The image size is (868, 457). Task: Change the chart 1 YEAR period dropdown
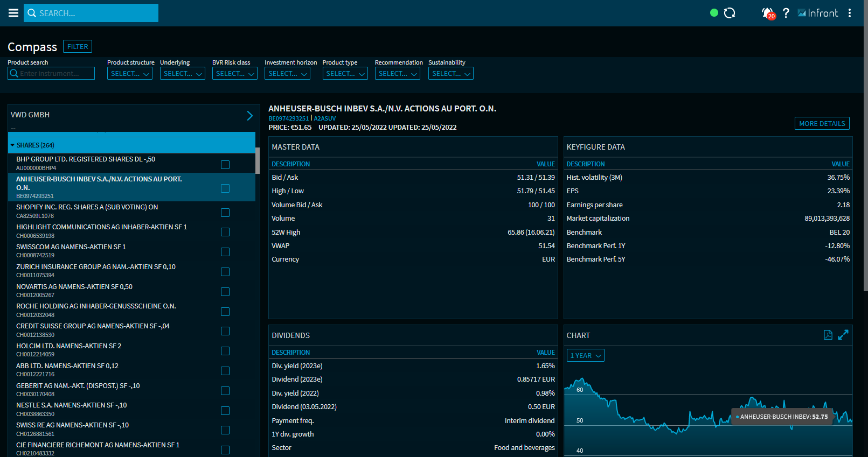pos(585,356)
